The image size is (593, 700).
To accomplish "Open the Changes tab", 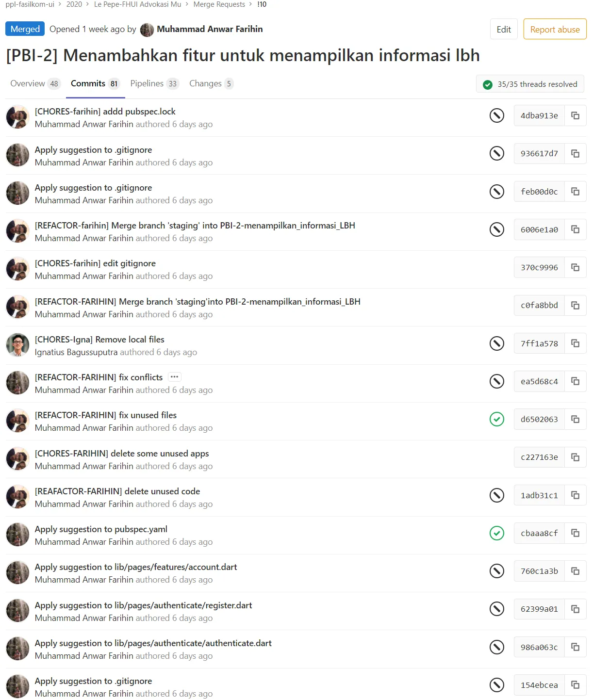I will (206, 83).
